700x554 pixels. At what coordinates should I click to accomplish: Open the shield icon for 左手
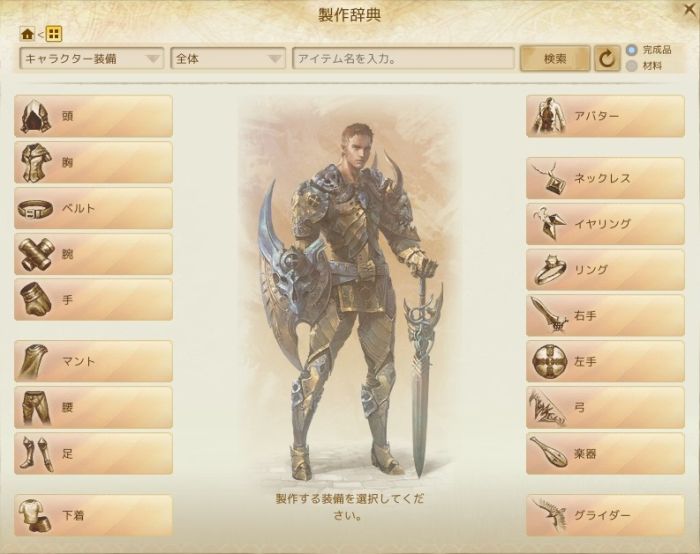point(549,361)
